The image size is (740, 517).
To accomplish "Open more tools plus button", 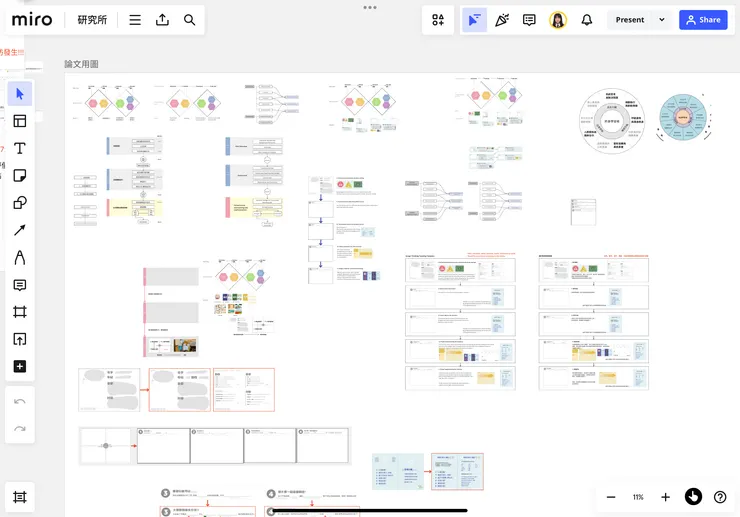I will click(20, 366).
